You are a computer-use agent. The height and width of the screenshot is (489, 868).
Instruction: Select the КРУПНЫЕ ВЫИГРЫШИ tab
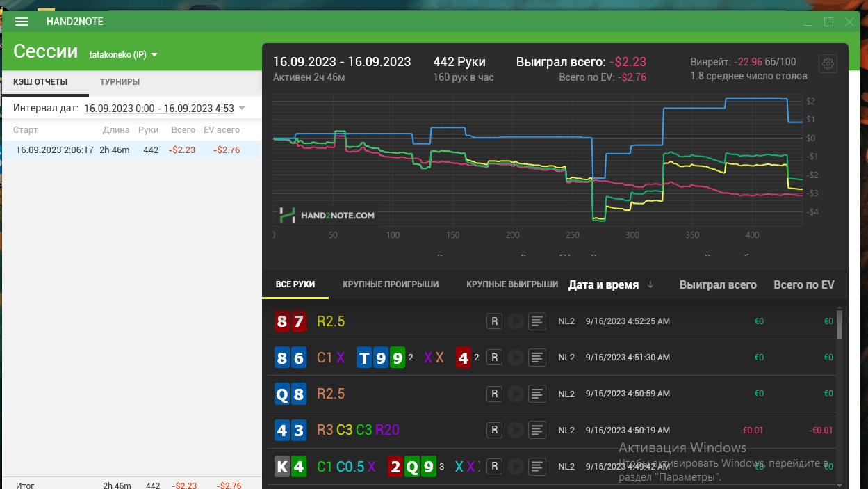pyautogui.click(x=512, y=284)
